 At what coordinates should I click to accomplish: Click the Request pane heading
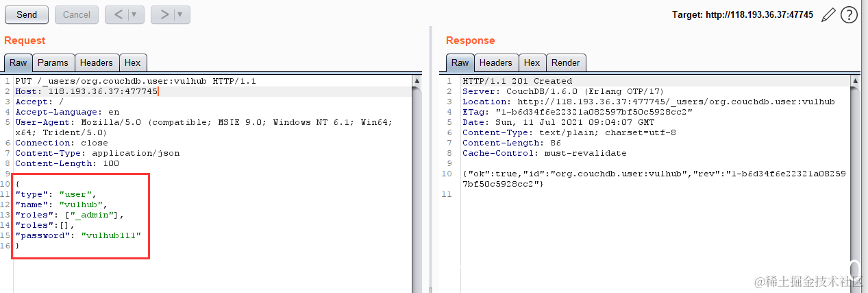pyautogui.click(x=25, y=40)
